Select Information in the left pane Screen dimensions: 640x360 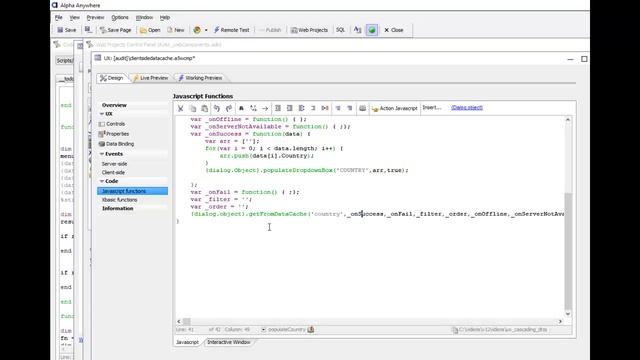click(118, 209)
